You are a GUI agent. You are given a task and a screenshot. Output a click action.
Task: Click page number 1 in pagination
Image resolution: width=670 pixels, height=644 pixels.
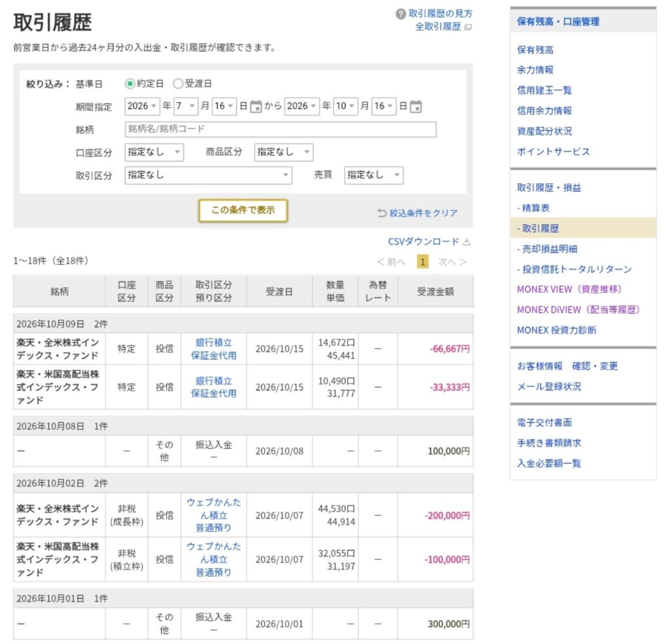point(422,262)
